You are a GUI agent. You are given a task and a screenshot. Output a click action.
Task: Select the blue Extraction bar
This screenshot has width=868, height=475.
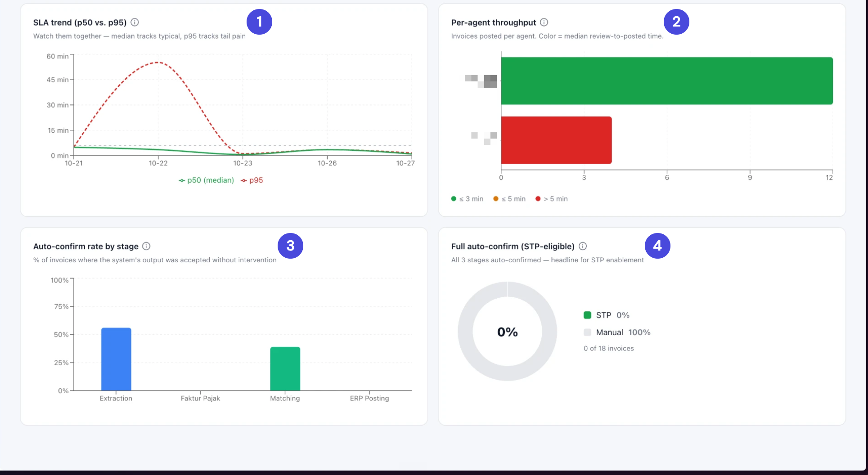116,359
